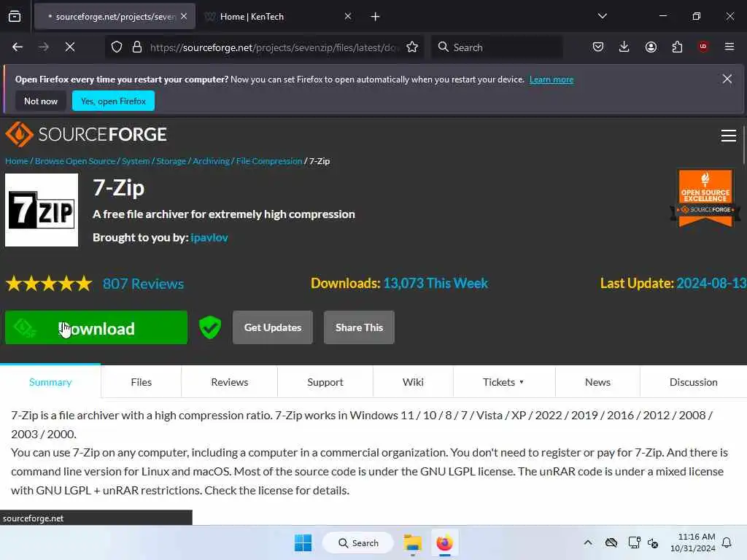Save page to Pocket
This screenshot has width=747, height=560.
click(x=598, y=47)
